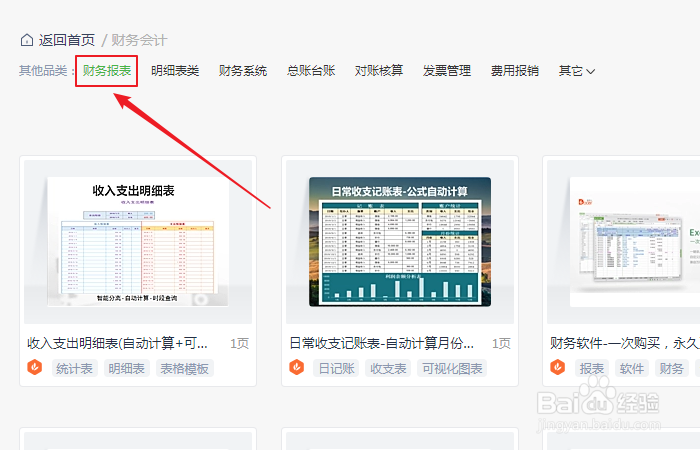Select the 收支表 tag
This screenshot has height=450, width=700.
(x=388, y=368)
